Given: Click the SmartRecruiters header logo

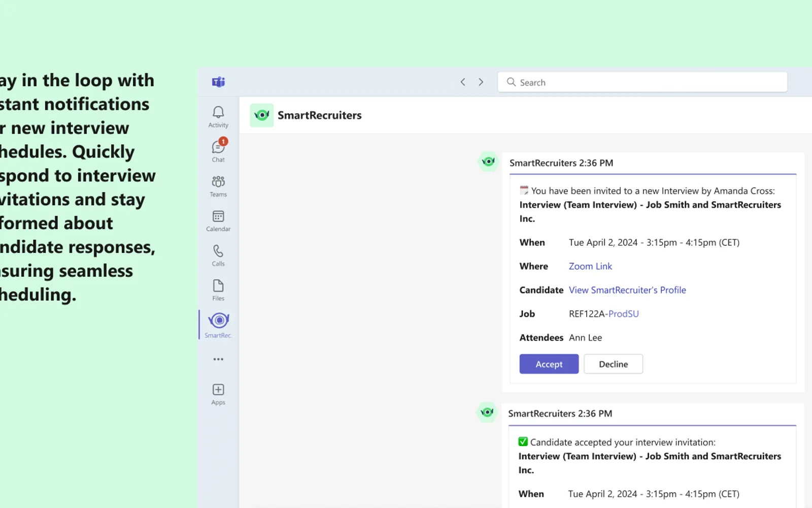Looking at the screenshot, I should pos(261,115).
